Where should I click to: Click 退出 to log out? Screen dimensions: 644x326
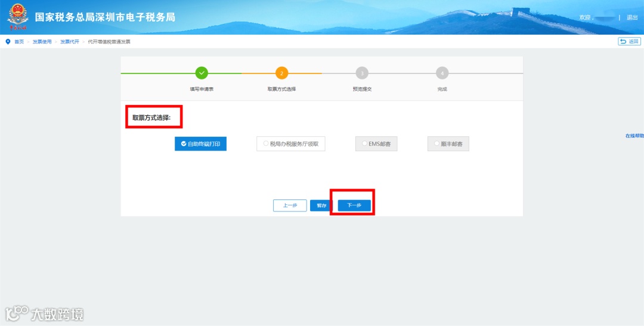point(632,17)
